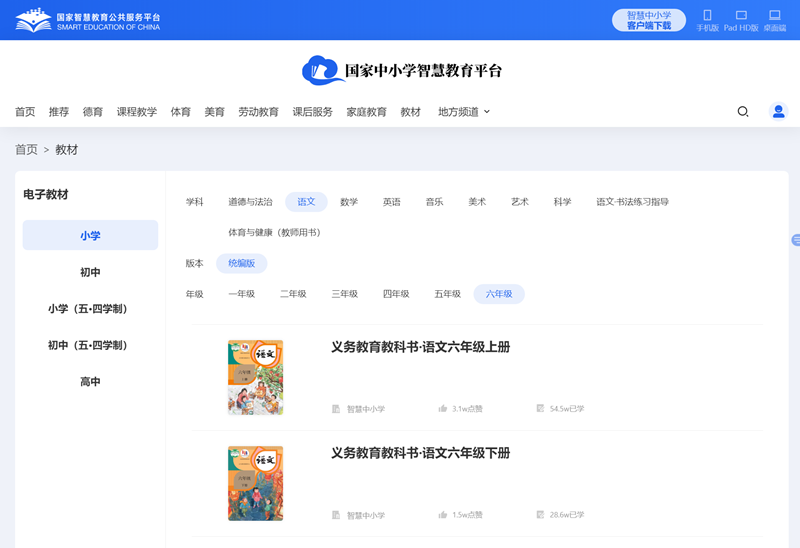Screen dimensions: 800x548
Task: Open the 课后服务 navigation item
Action: pos(312,112)
